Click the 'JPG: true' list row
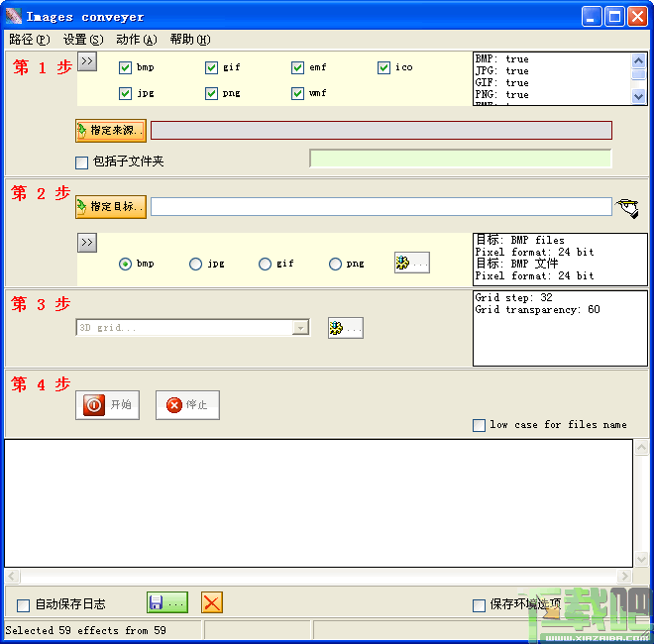 click(x=502, y=71)
